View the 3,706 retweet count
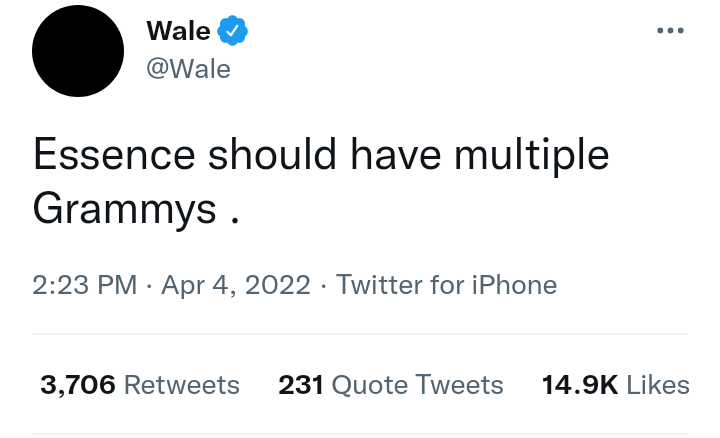720x438 pixels. (x=78, y=385)
